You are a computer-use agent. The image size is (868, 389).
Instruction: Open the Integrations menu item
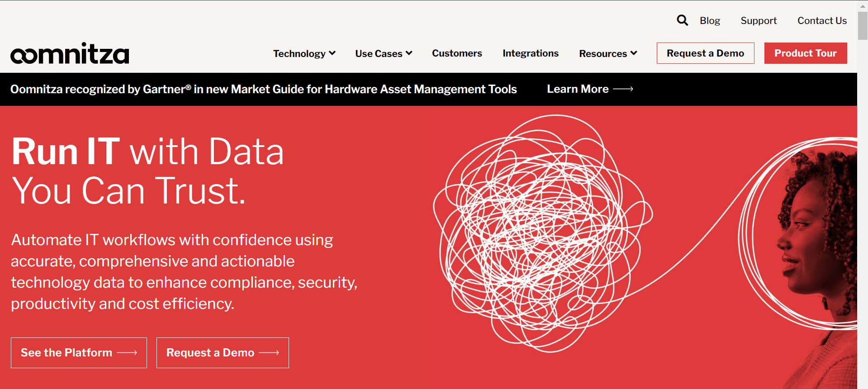(x=531, y=53)
